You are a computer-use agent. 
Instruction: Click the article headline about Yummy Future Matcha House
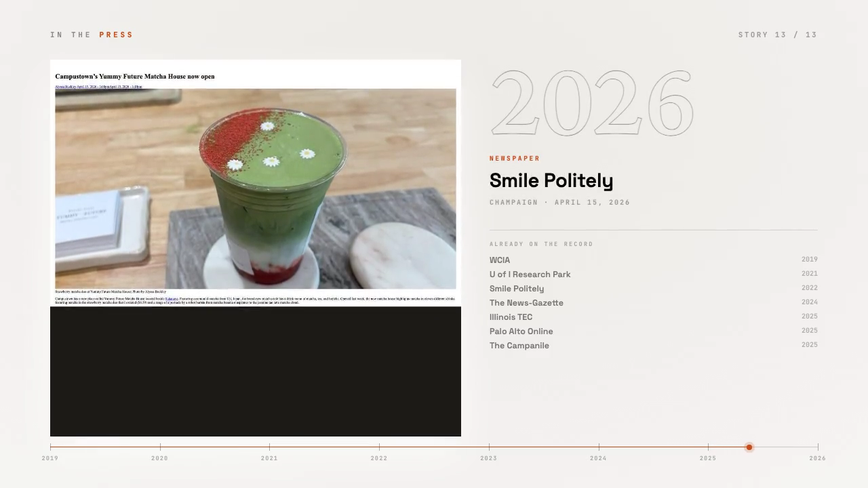135,77
